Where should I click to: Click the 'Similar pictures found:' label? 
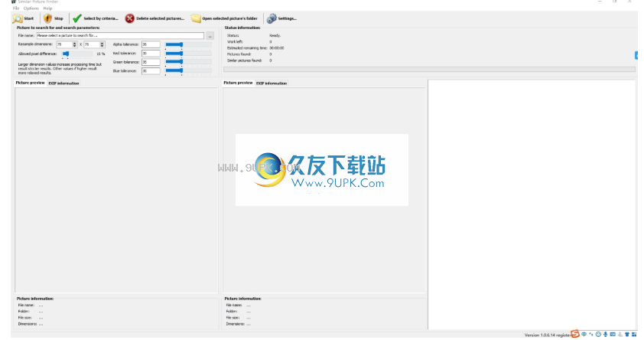[245, 60]
